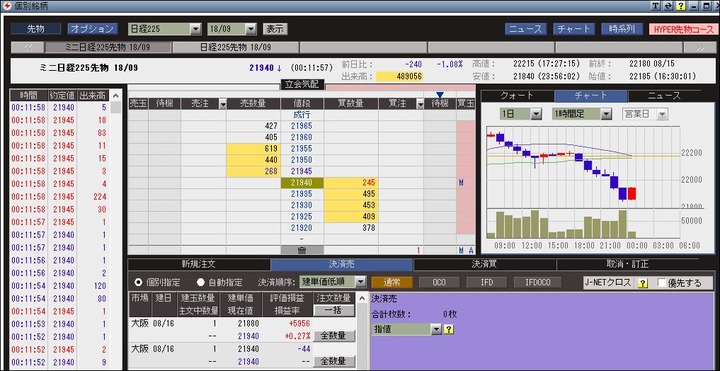Click the J-NETクロス button
Screen dimensions: 720x371
pos(609,283)
